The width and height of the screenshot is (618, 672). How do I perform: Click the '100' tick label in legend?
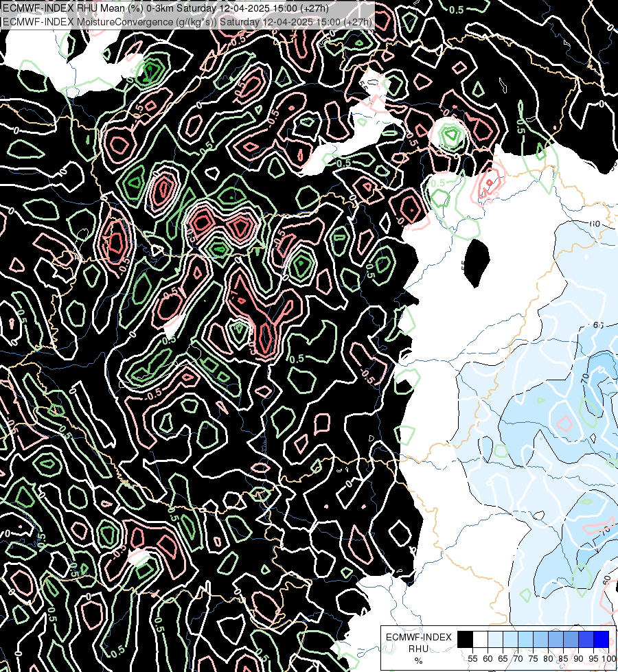[608, 659]
